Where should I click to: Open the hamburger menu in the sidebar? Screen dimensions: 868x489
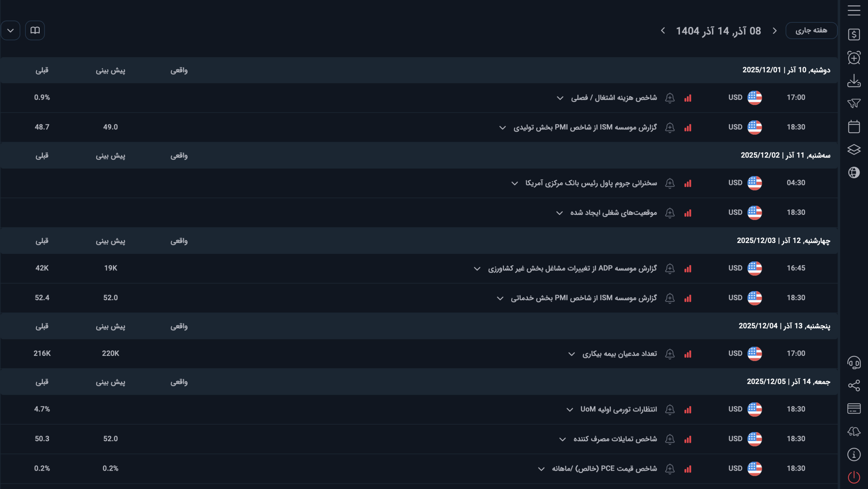pos(854,11)
